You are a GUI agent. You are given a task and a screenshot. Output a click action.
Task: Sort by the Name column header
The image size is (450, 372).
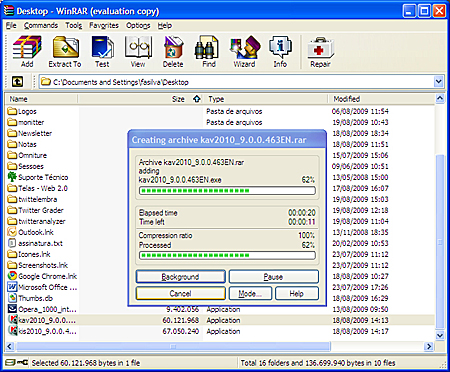(41, 99)
